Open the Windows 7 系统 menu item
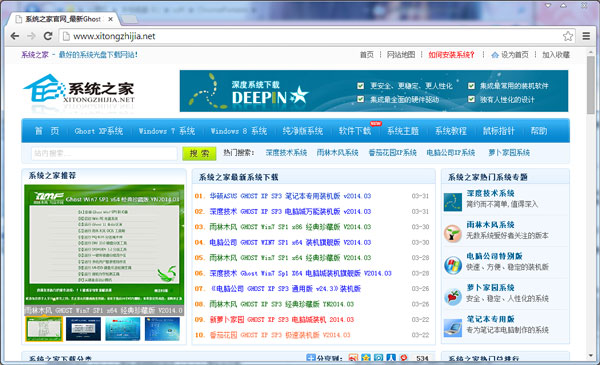600x365 pixels. (167, 131)
